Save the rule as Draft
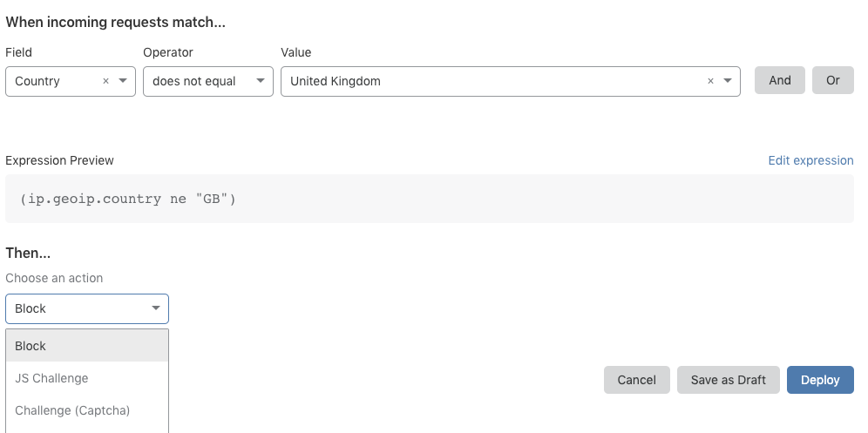The image size is (868, 433). coord(728,380)
